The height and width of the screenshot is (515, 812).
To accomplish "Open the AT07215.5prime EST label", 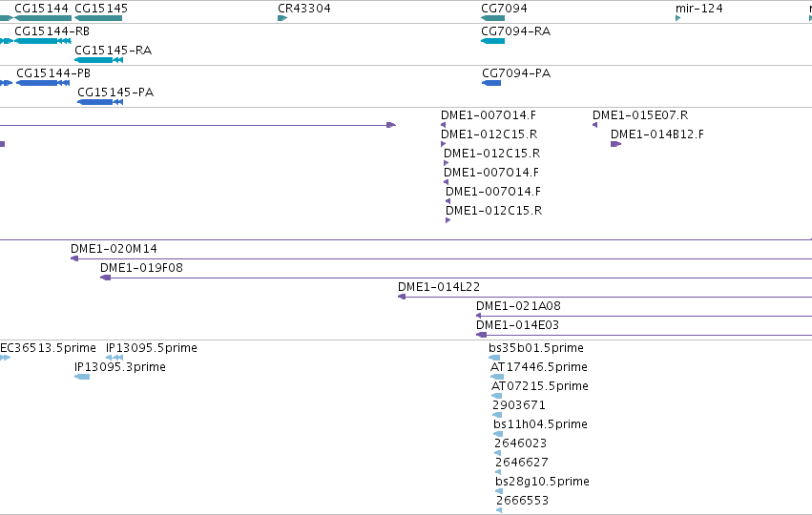I will [x=540, y=386].
